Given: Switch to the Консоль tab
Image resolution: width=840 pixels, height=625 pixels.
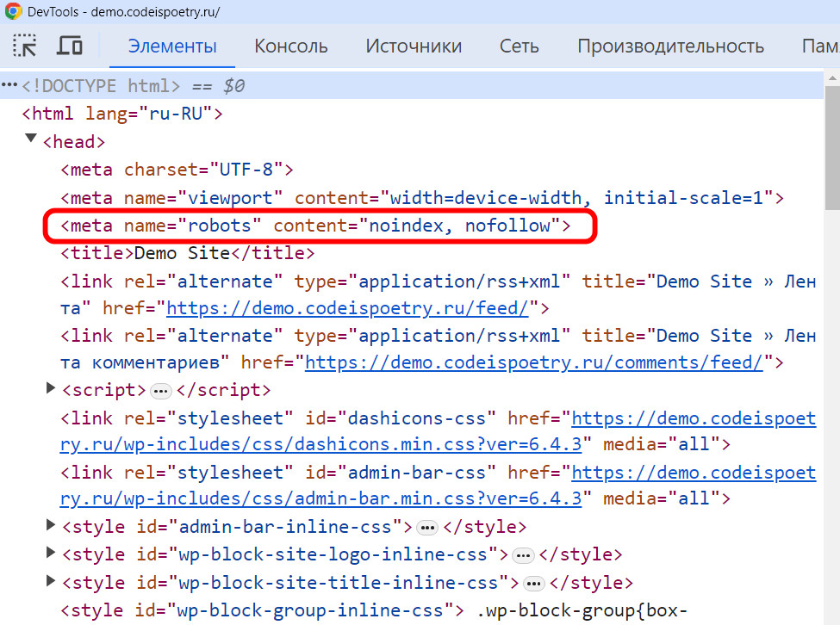Looking at the screenshot, I should click(x=291, y=46).
